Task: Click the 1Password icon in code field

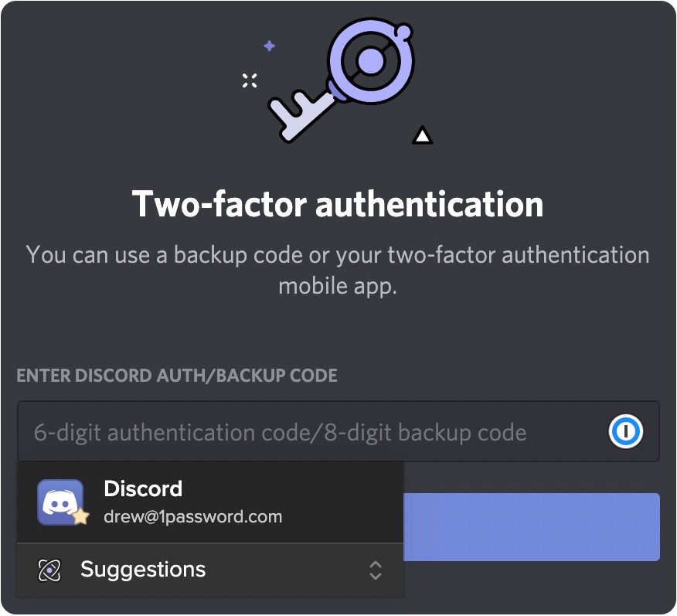Action: [x=625, y=431]
